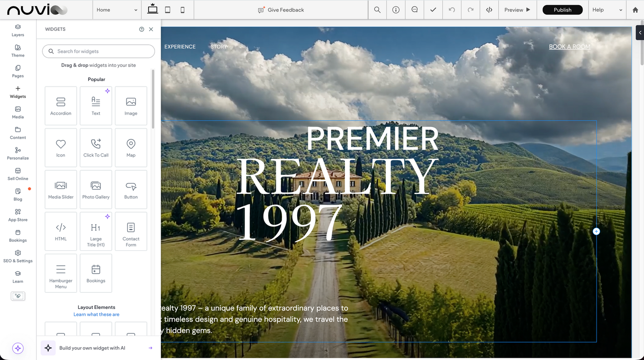Switch to tablet view
The height and width of the screenshot is (360, 644).
(167, 9)
